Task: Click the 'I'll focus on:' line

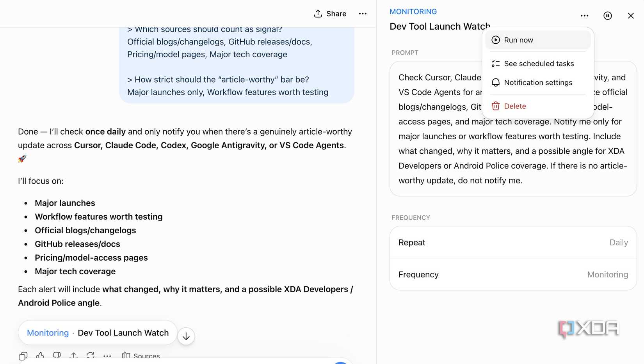Action: click(41, 181)
